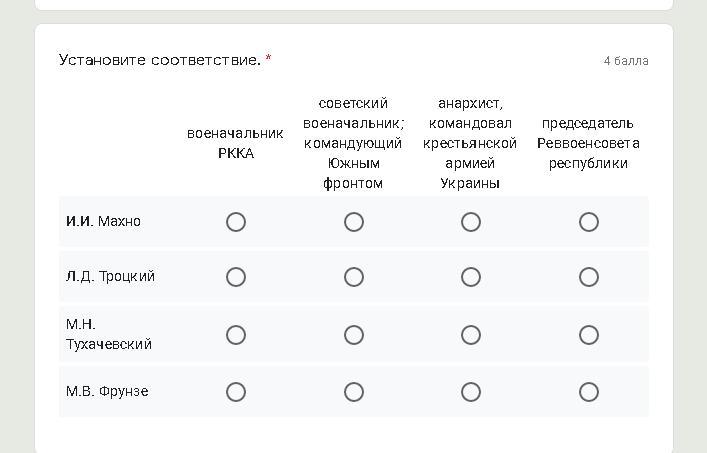Mark Махно as командующий Южным фронтом
Viewport: 707px width, 453px height.
point(354,222)
